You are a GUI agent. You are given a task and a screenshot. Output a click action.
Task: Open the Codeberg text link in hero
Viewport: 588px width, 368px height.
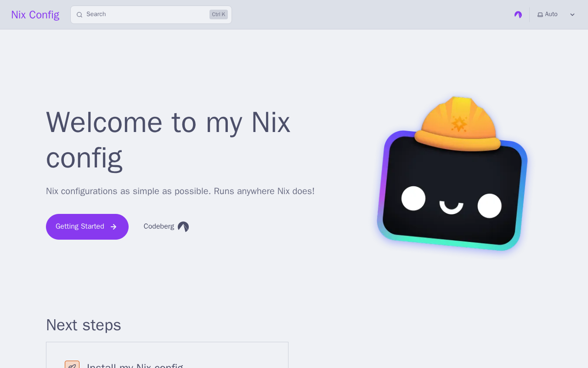[158, 226]
